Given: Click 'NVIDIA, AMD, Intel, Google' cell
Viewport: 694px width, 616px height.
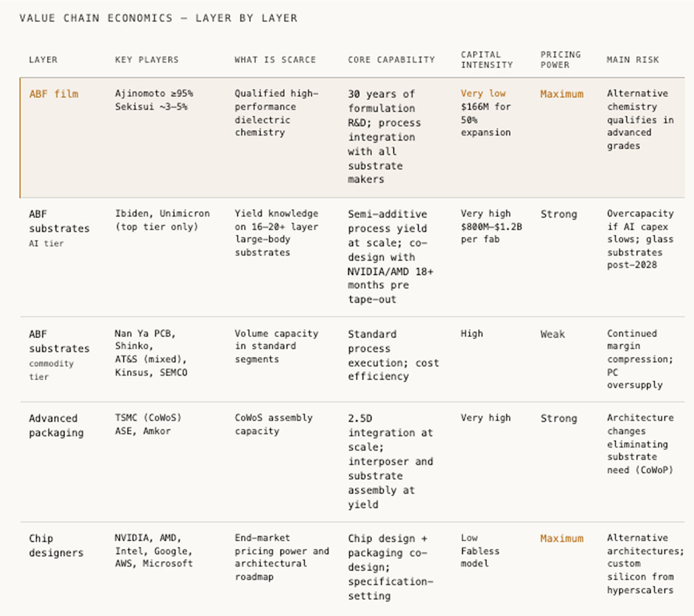Looking at the screenshot, I should point(153,551).
